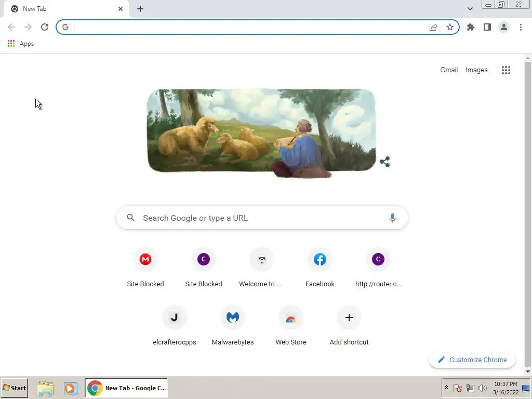Open Chrome's three-dot menu

click(521, 27)
